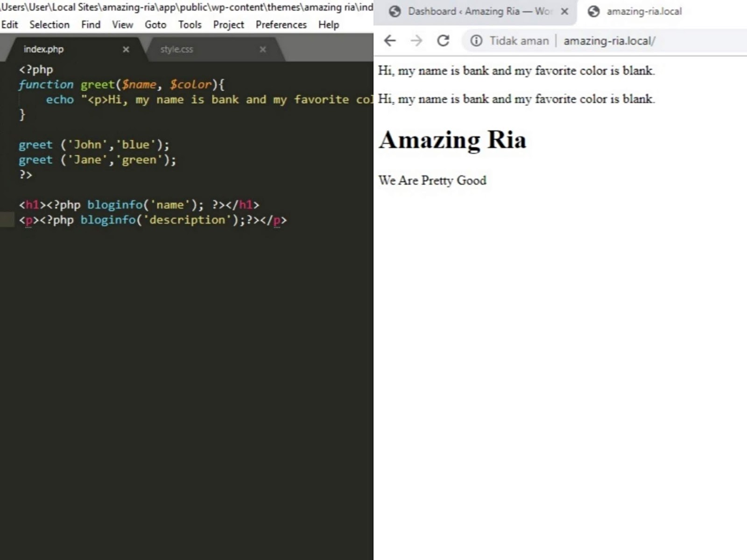Close the Dashboard browser tab

[564, 12]
